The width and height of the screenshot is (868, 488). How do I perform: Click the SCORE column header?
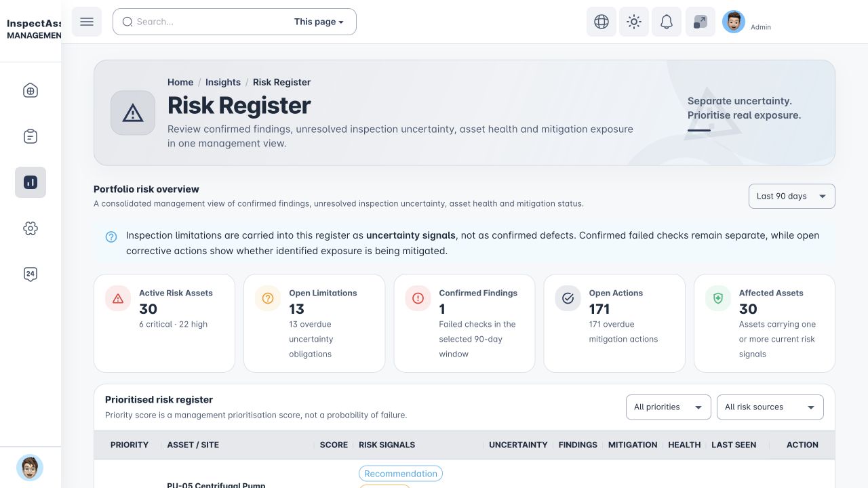334,445
